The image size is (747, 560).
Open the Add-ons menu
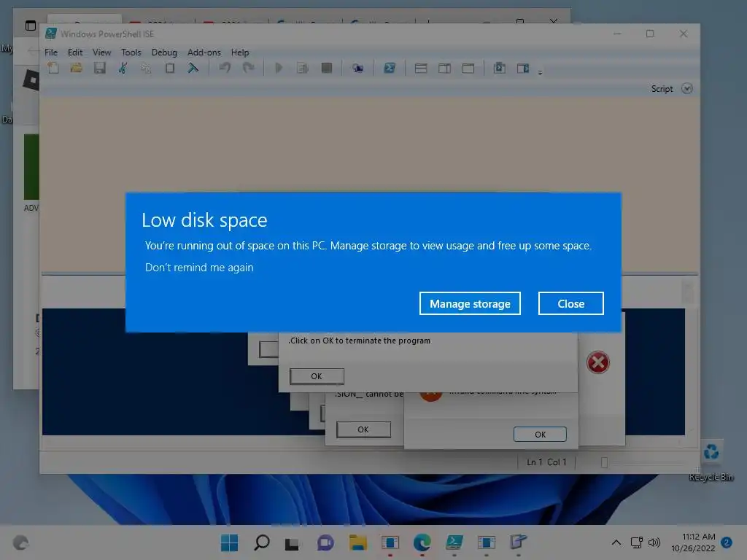click(204, 52)
